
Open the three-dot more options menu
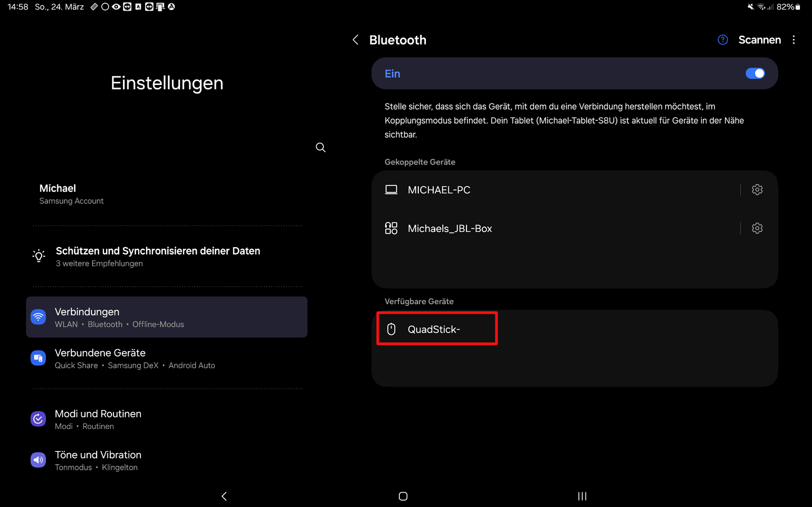point(794,40)
